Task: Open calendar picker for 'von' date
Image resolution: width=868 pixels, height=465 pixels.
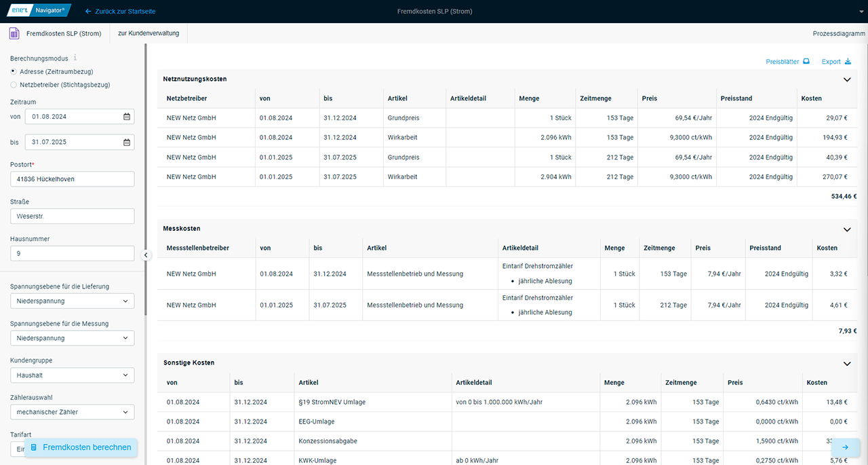Action: (127, 117)
